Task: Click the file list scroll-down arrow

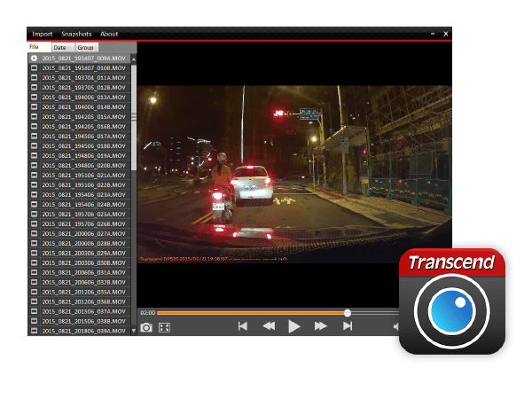Action: [134, 330]
